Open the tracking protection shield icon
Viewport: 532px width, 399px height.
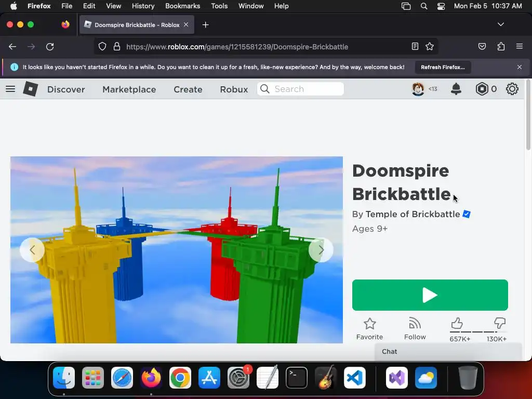tap(102, 47)
